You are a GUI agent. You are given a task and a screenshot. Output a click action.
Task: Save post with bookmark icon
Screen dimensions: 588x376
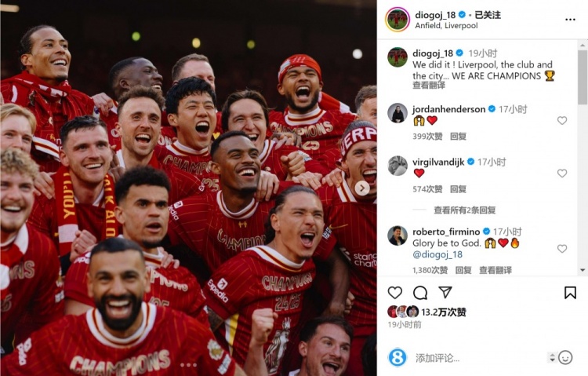pos(570,293)
